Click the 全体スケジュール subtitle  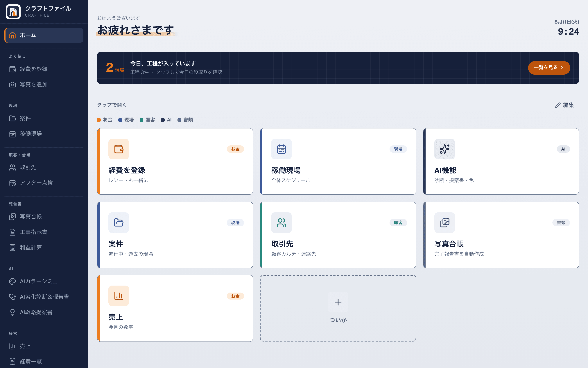(x=291, y=180)
